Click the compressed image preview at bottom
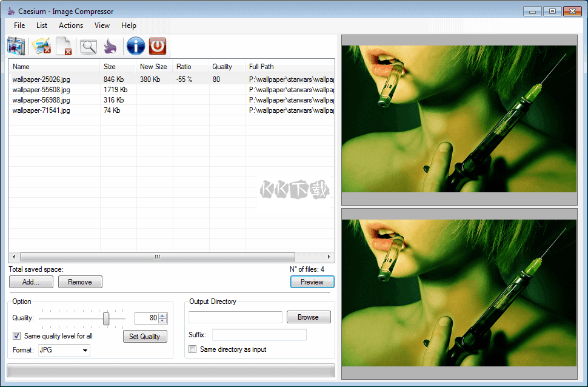588x387 pixels. click(459, 293)
